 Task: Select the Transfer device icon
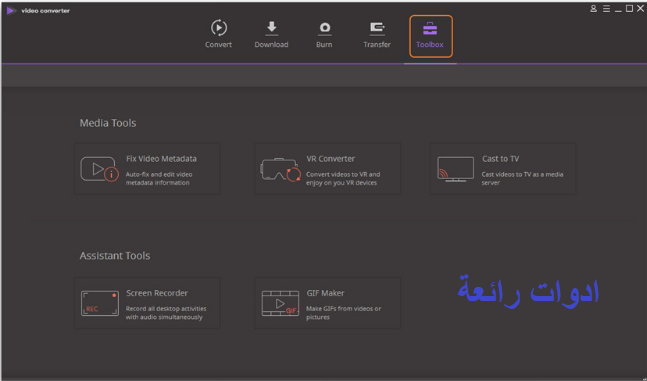tap(377, 28)
